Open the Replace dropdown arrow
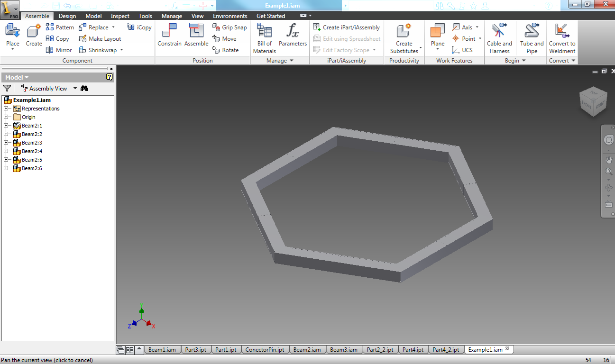Viewport: 615px width, 364px height. pos(113,27)
